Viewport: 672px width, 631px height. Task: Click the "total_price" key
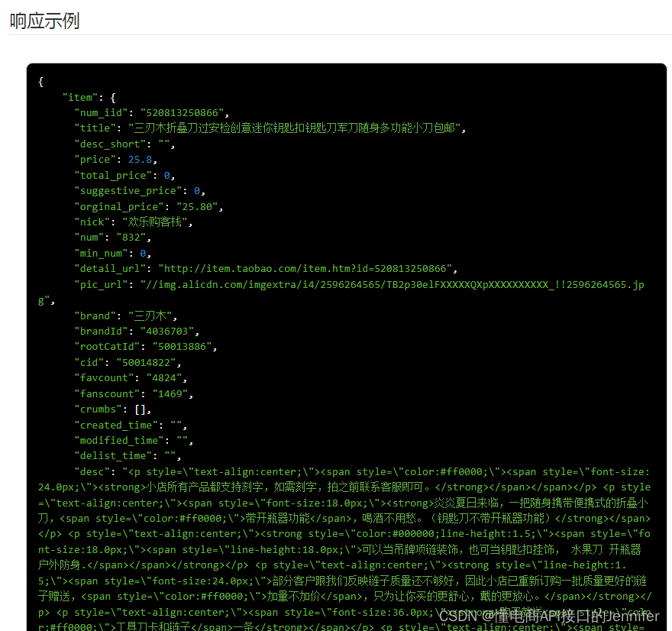tap(113, 176)
